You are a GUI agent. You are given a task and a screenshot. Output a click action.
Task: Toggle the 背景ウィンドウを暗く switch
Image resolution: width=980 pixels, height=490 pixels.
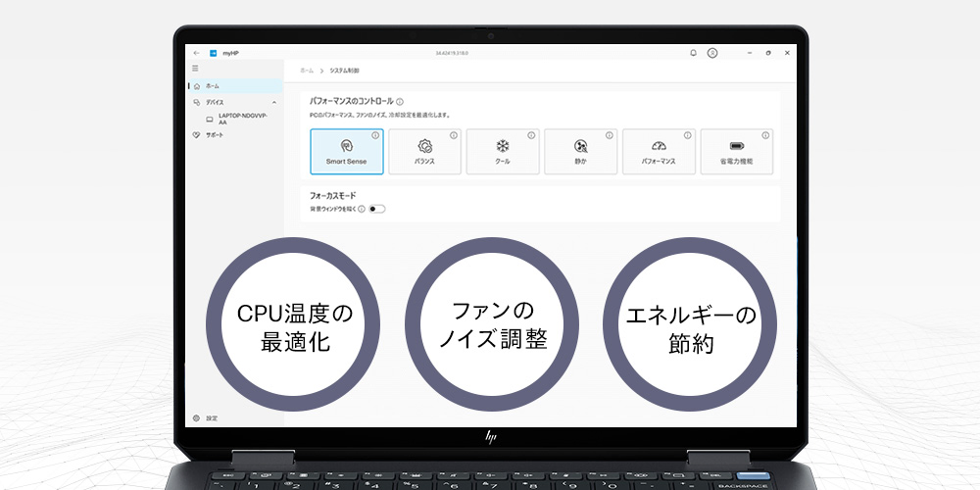[377, 209]
